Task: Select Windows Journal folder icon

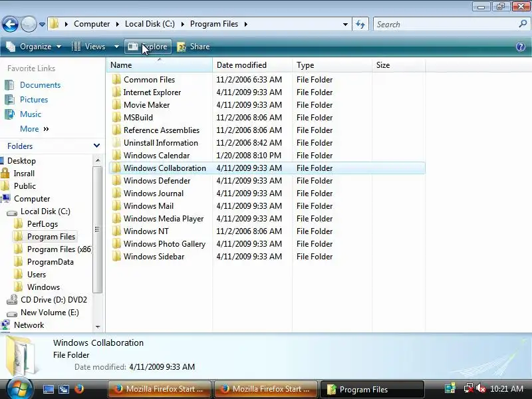Action: [116, 193]
